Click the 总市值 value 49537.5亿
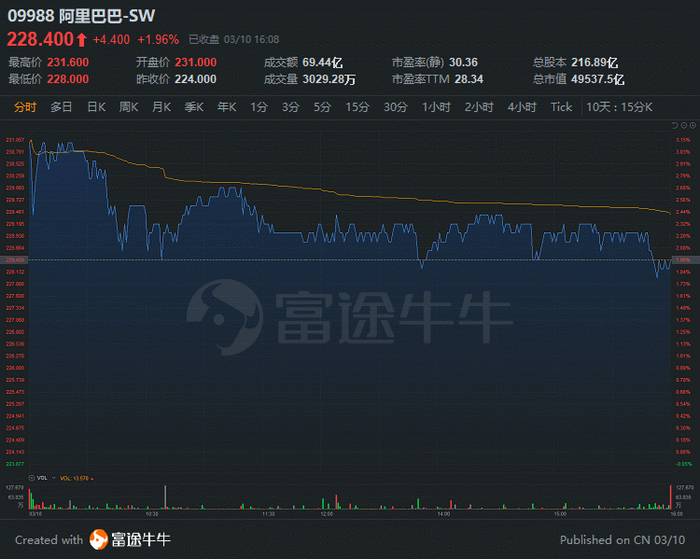700x559 pixels. click(x=598, y=79)
